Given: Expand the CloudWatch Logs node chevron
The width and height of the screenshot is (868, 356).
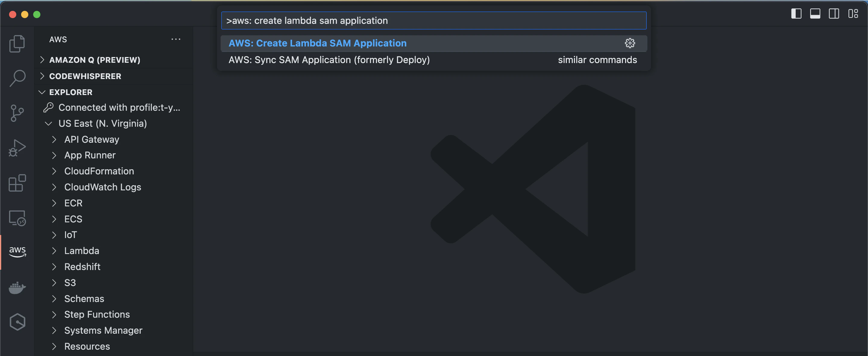Looking at the screenshot, I should click(54, 187).
